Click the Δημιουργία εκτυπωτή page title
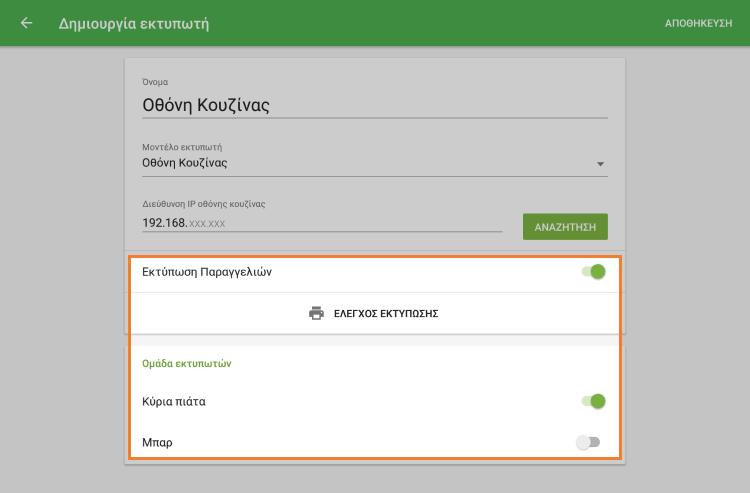Image resolution: width=750 pixels, height=493 pixels. tap(134, 23)
